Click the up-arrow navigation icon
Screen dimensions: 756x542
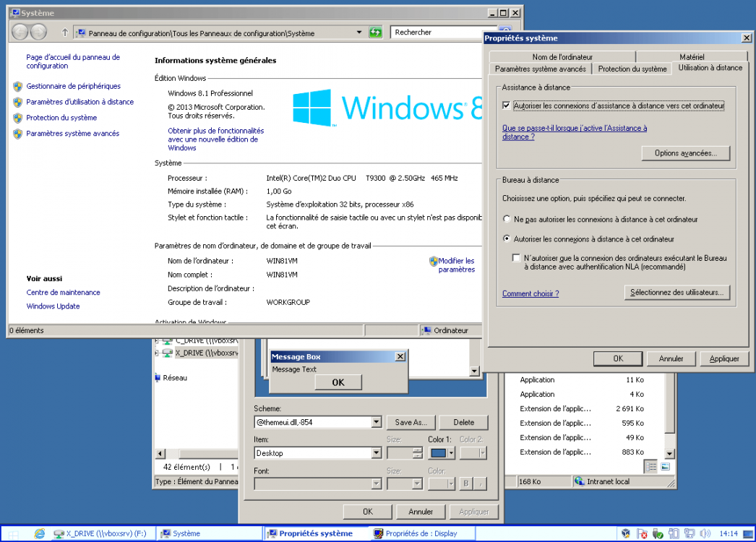point(65,33)
